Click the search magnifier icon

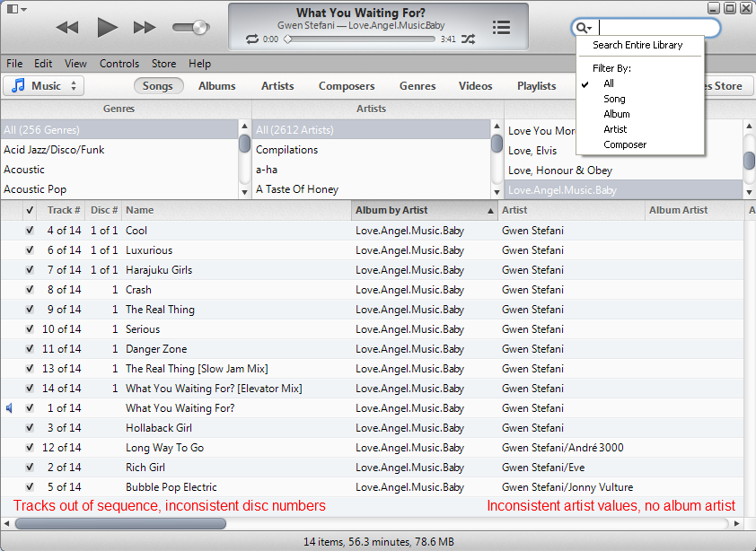pyautogui.click(x=585, y=28)
